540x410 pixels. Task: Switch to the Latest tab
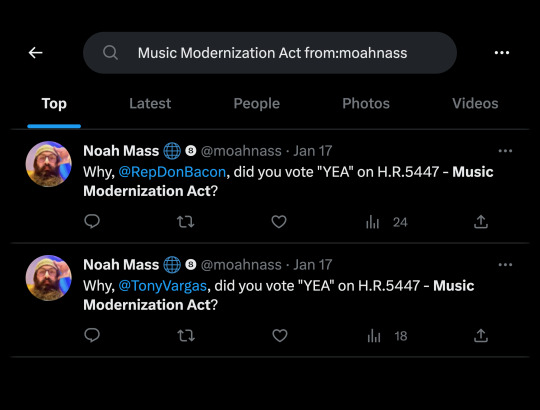150,103
